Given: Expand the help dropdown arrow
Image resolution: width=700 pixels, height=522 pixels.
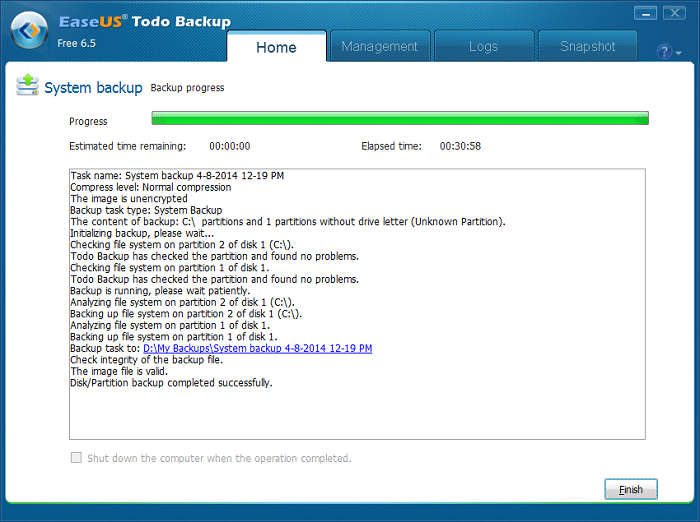Looking at the screenshot, I should 679,53.
